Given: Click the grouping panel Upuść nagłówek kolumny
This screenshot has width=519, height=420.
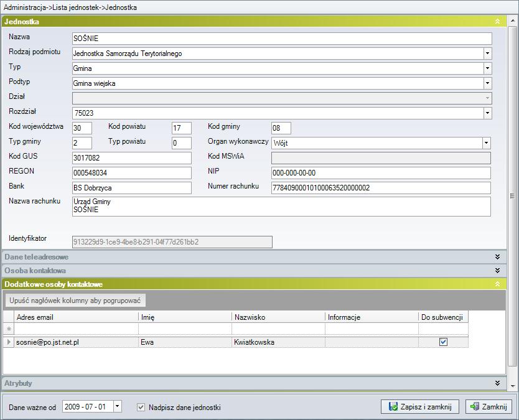Looking at the screenshot, I should [75, 301].
